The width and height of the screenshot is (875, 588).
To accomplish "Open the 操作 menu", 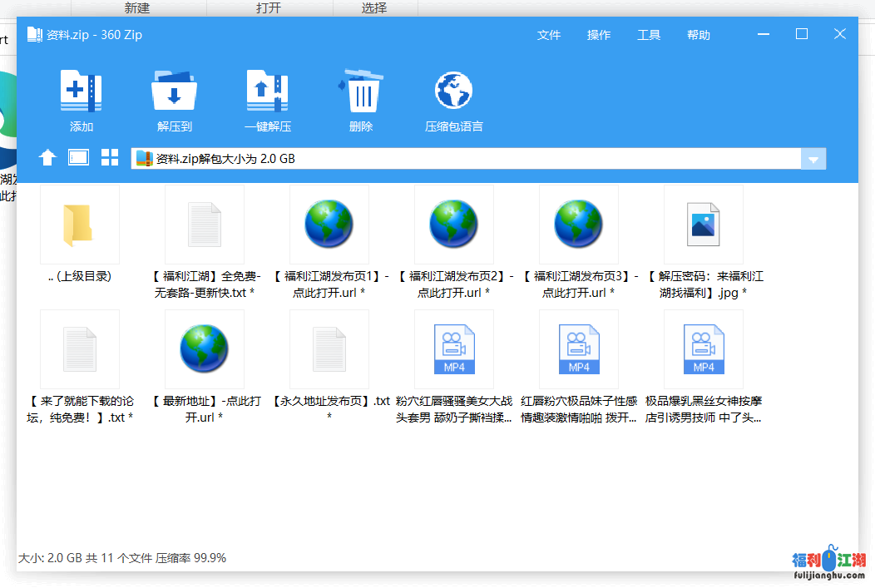I will 599,35.
